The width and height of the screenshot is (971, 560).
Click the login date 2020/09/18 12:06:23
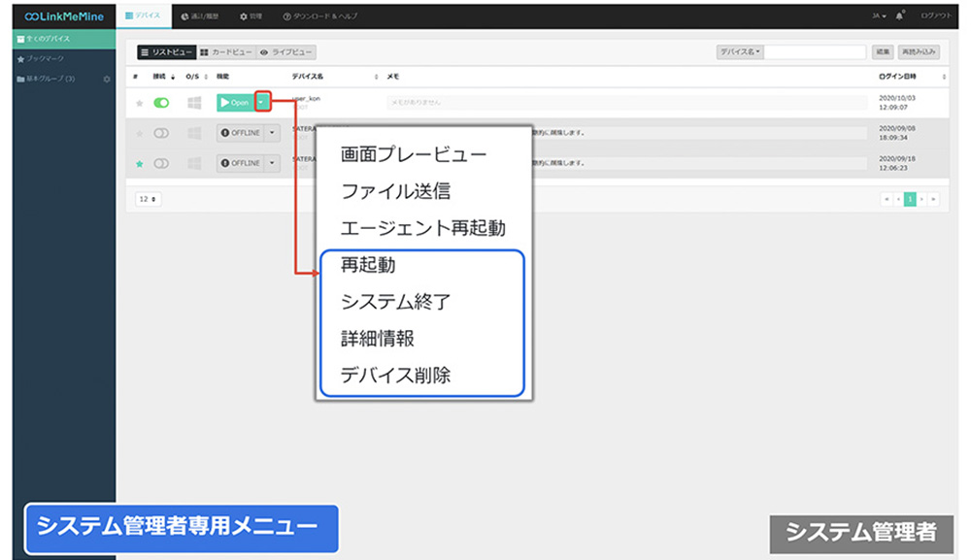[x=896, y=163]
